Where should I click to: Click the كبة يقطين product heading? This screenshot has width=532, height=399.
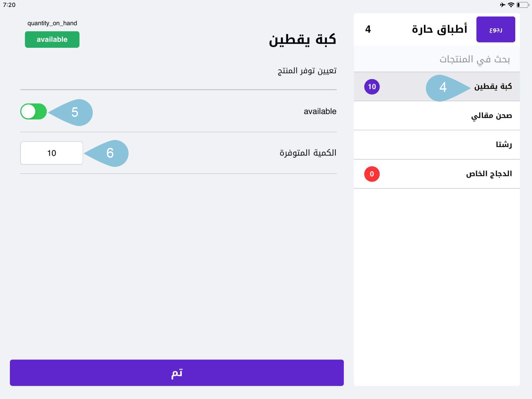[x=302, y=40]
